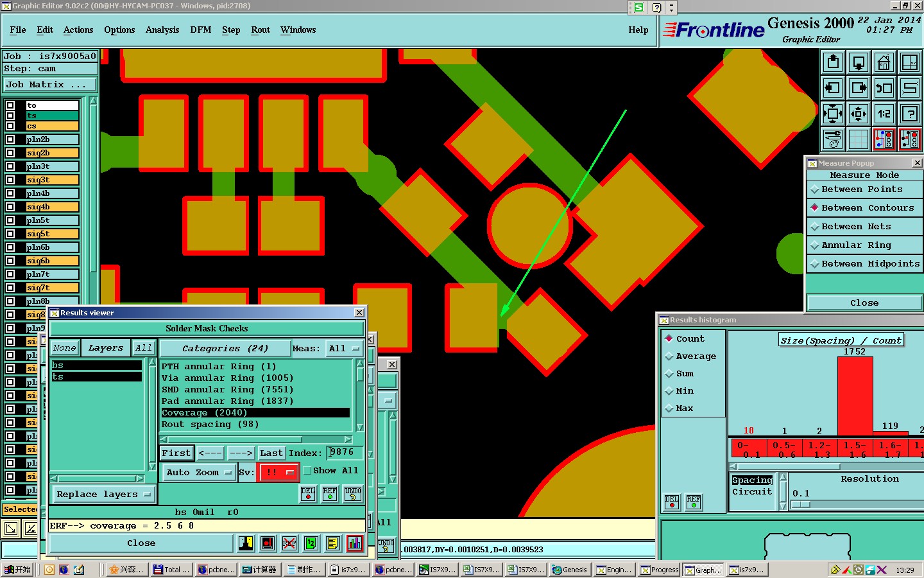Click the Index input field

tap(345, 453)
